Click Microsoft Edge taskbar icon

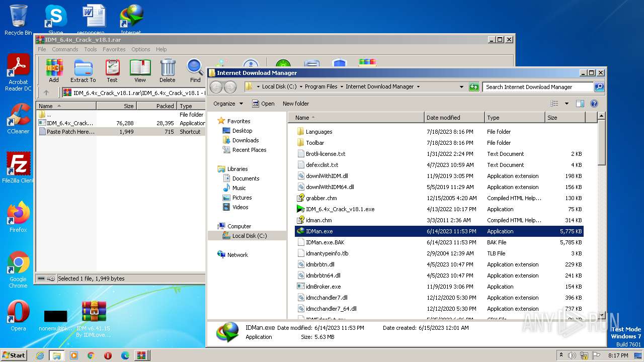[125, 355]
